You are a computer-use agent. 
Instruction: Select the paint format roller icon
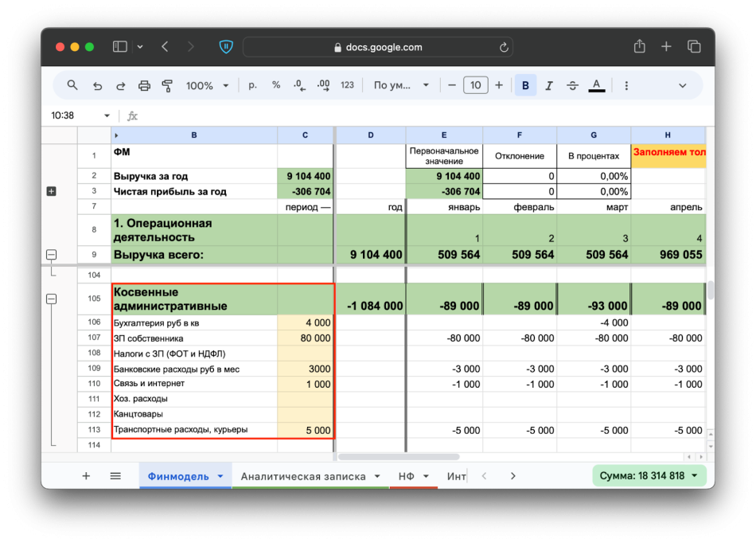click(167, 85)
